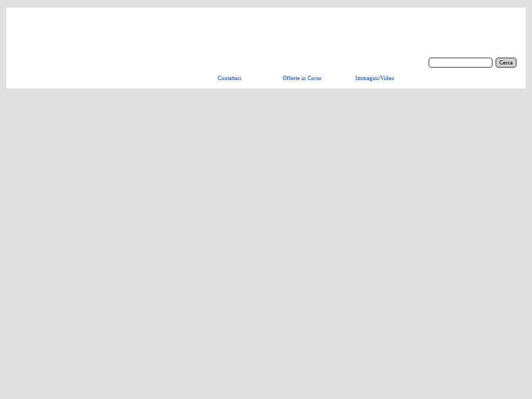Select the Immagini/Video navigation item

tap(375, 78)
